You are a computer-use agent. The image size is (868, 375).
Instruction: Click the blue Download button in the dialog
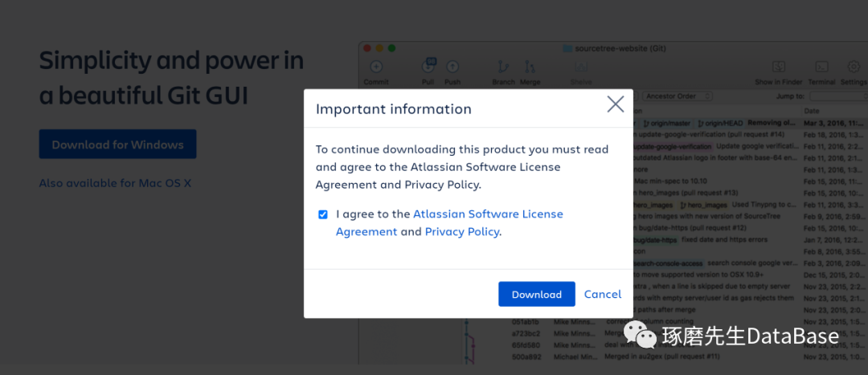pyautogui.click(x=536, y=294)
